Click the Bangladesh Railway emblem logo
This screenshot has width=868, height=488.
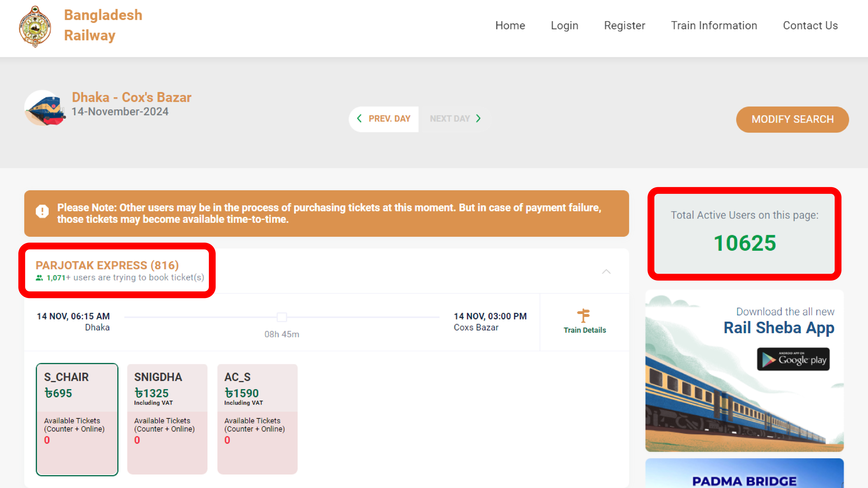(35, 26)
